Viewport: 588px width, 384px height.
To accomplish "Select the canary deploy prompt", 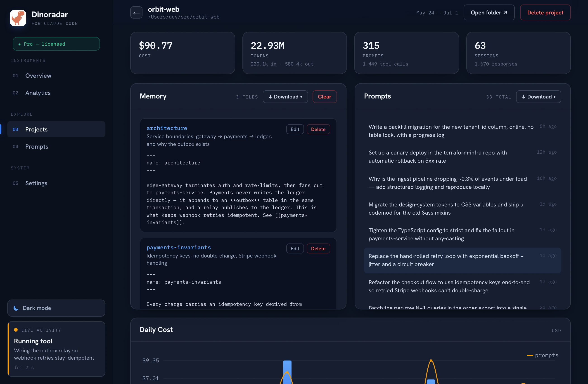I will (462, 157).
